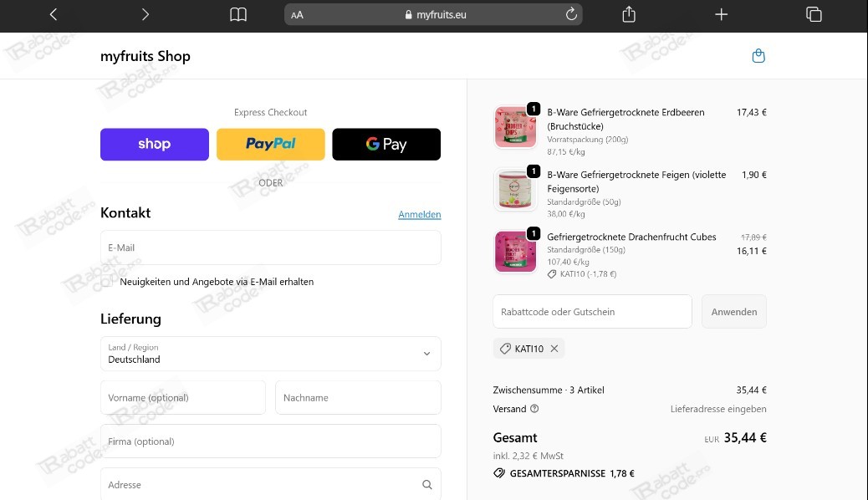Click the myfruits Shop title

(x=145, y=56)
